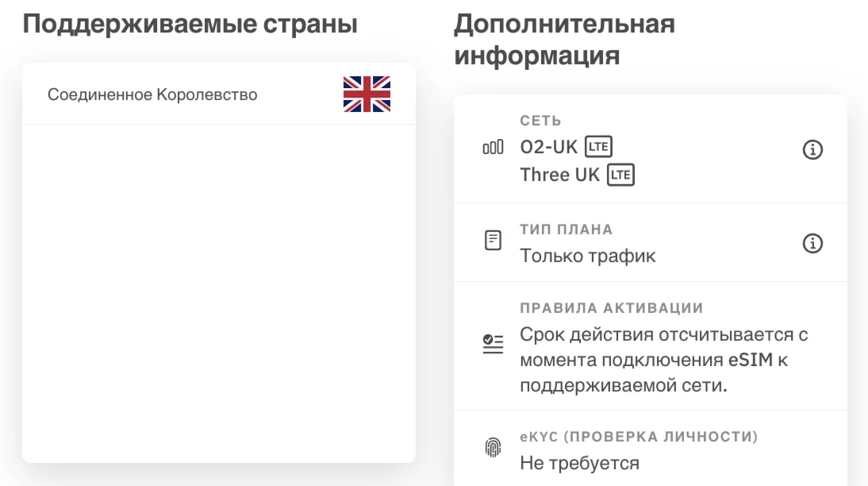Click the Только трафик plan text
868x486 pixels.
click(588, 256)
